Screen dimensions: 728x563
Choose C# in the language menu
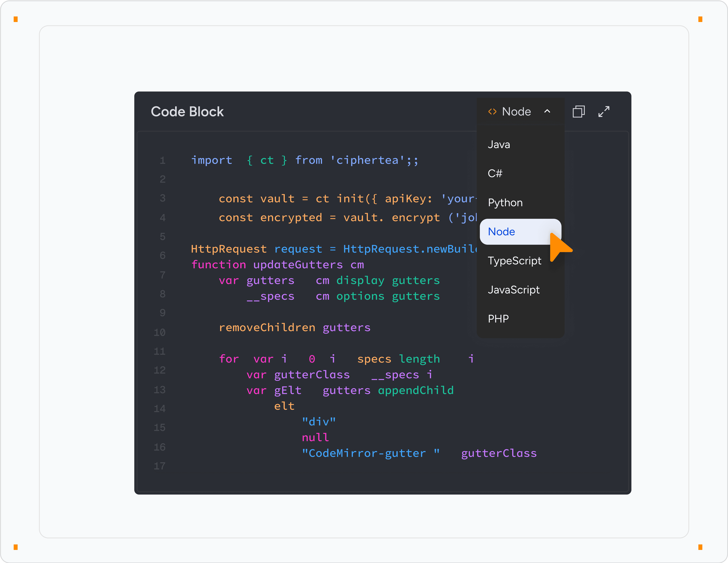click(495, 173)
